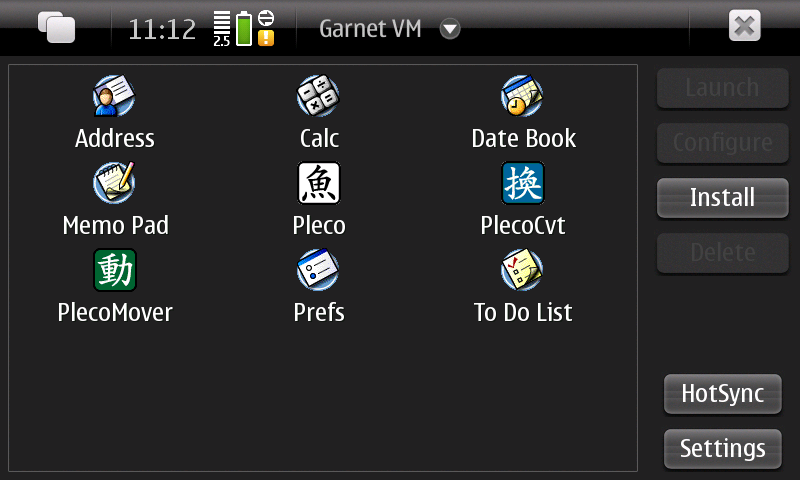The width and height of the screenshot is (800, 480).
Task: Open the Settings button
Action: click(722, 449)
